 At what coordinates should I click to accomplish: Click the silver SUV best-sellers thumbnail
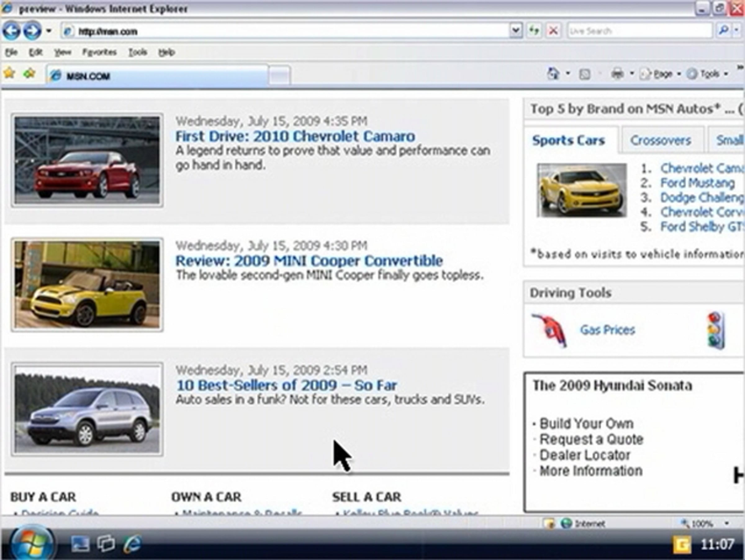tap(87, 409)
